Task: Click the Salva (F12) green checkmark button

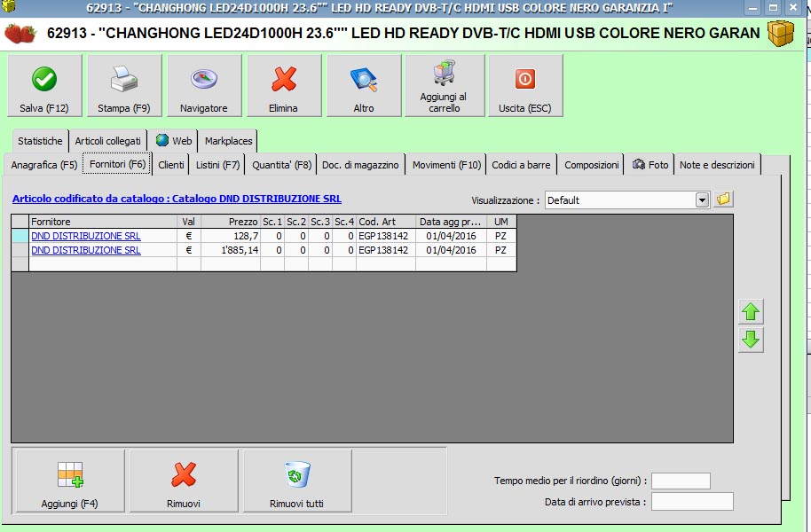Action: click(x=44, y=86)
